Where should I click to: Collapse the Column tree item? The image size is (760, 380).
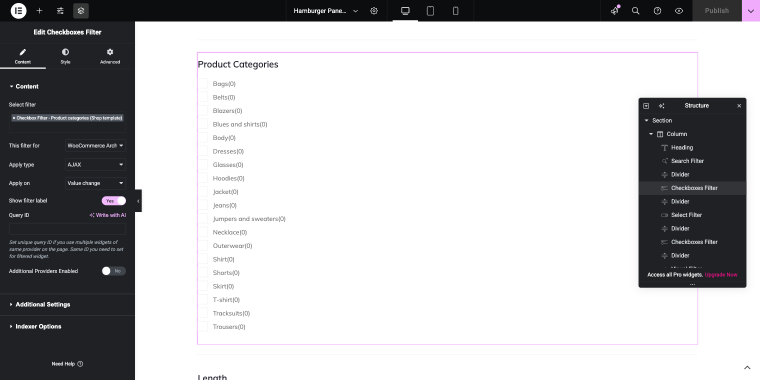click(x=651, y=134)
